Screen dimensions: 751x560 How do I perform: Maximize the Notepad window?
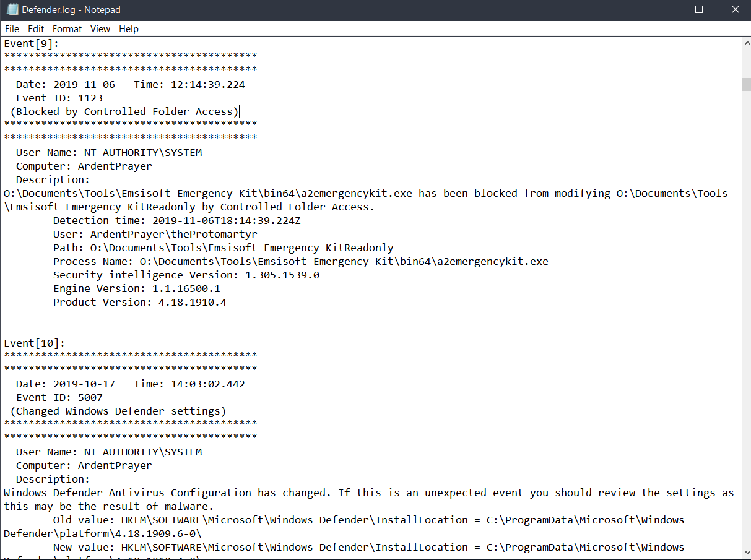pyautogui.click(x=699, y=10)
